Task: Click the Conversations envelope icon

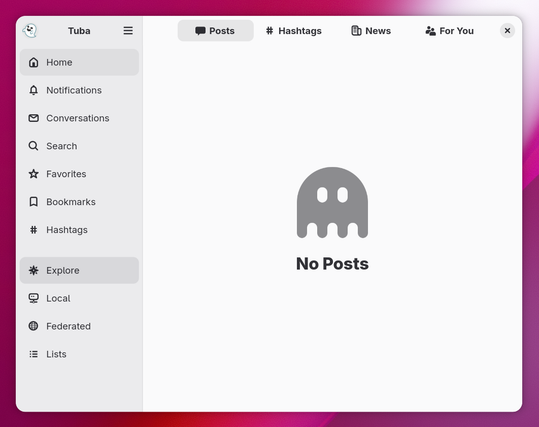Action: click(33, 118)
